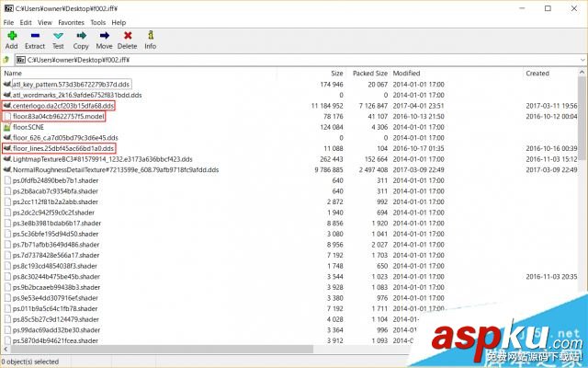Click the Copy toolbar icon

click(81, 36)
